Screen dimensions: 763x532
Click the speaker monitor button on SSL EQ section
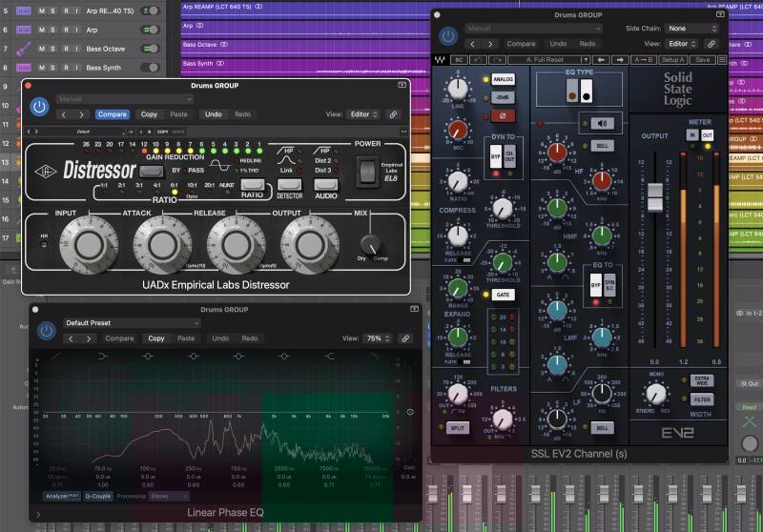point(602,124)
